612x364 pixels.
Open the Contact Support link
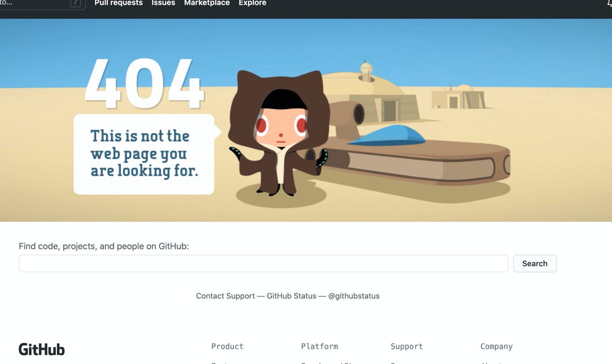(225, 296)
